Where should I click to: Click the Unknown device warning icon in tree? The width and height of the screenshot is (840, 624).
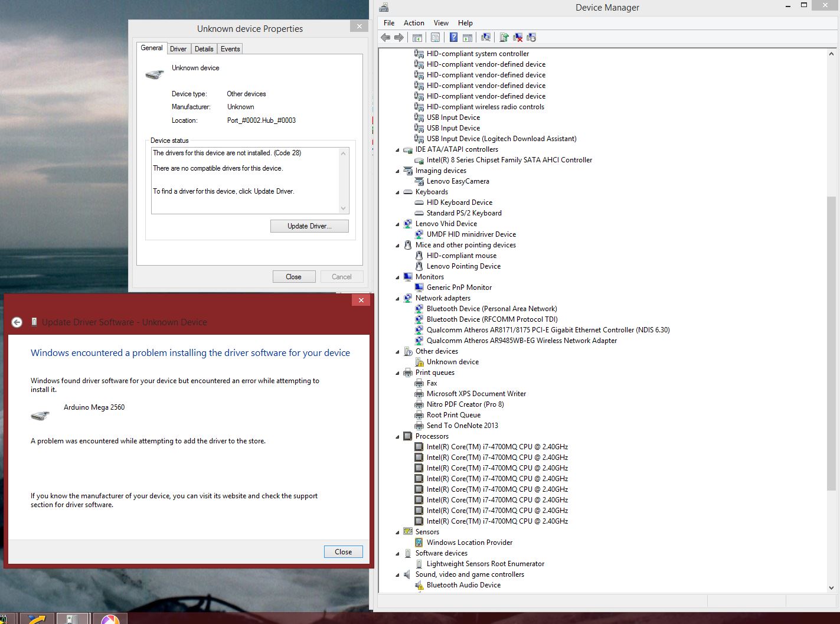click(419, 362)
